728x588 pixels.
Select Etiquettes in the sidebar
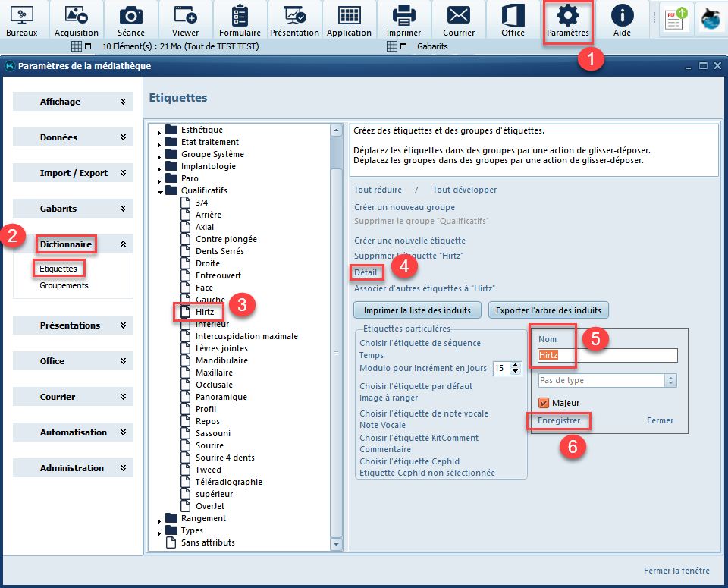pyautogui.click(x=58, y=269)
